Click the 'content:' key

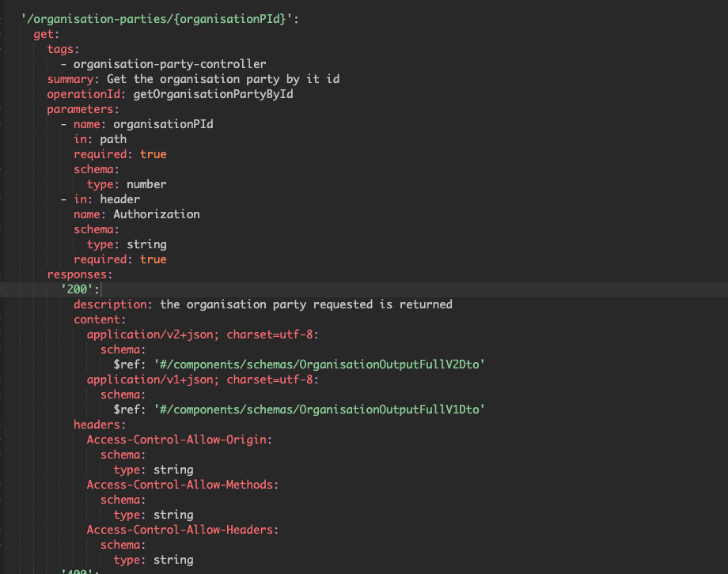pyautogui.click(x=100, y=319)
